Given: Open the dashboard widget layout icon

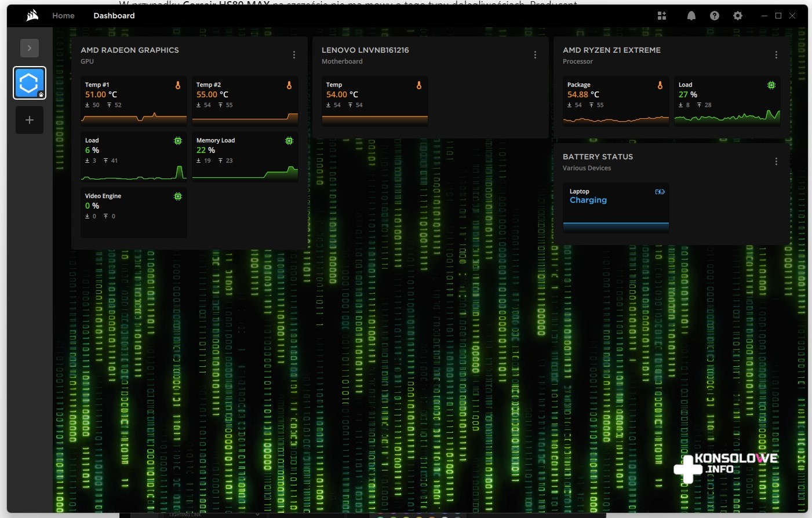Looking at the screenshot, I should pyautogui.click(x=662, y=16).
